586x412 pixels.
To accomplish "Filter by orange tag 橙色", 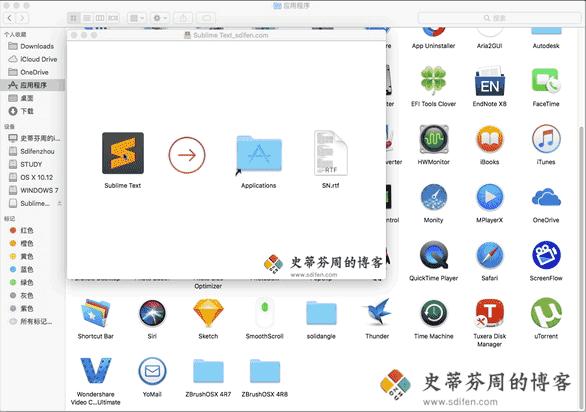I will (22, 243).
